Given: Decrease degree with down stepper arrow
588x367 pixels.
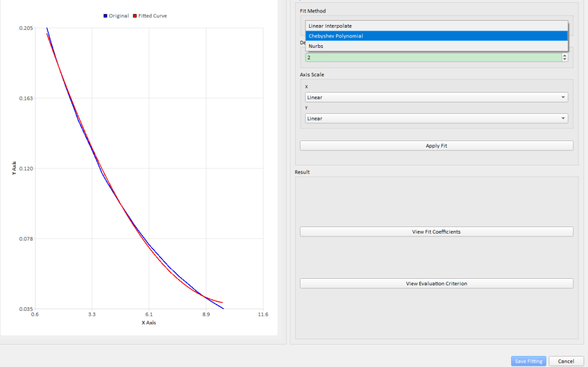Looking at the screenshot, I should [565, 59].
